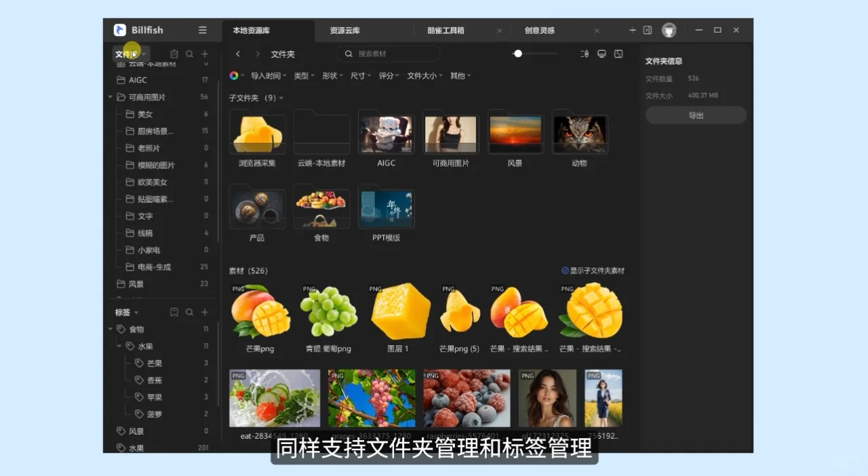Open the sort options icon in the toolbar

584,54
